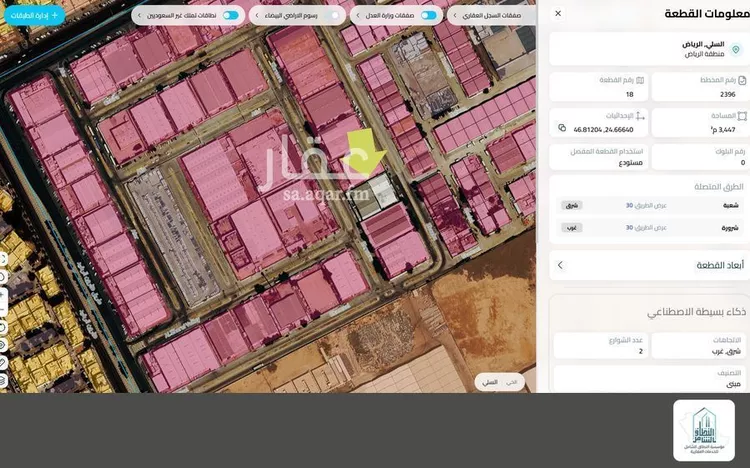Click the coordinates axis icon
Image resolution: width=750 pixels, height=468 pixels.
coord(640,116)
